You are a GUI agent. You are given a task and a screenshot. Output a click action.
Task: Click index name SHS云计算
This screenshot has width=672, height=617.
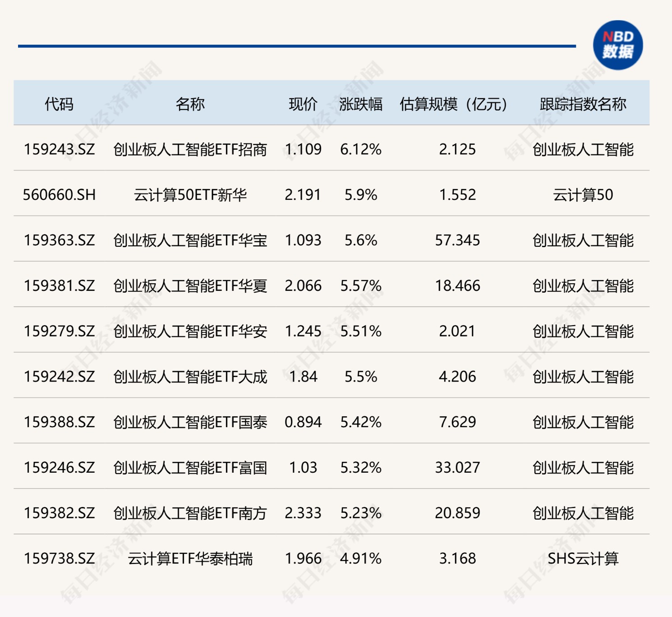tap(583, 559)
